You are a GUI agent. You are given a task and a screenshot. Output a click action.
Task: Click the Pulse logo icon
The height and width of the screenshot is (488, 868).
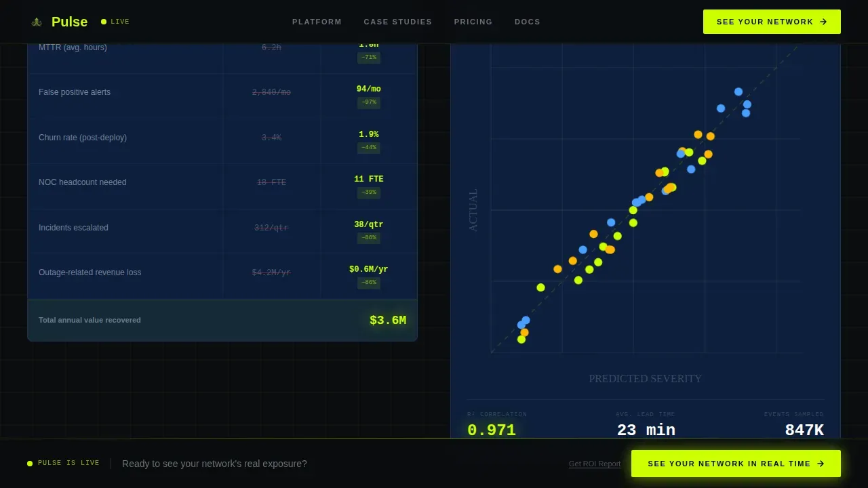coord(37,22)
